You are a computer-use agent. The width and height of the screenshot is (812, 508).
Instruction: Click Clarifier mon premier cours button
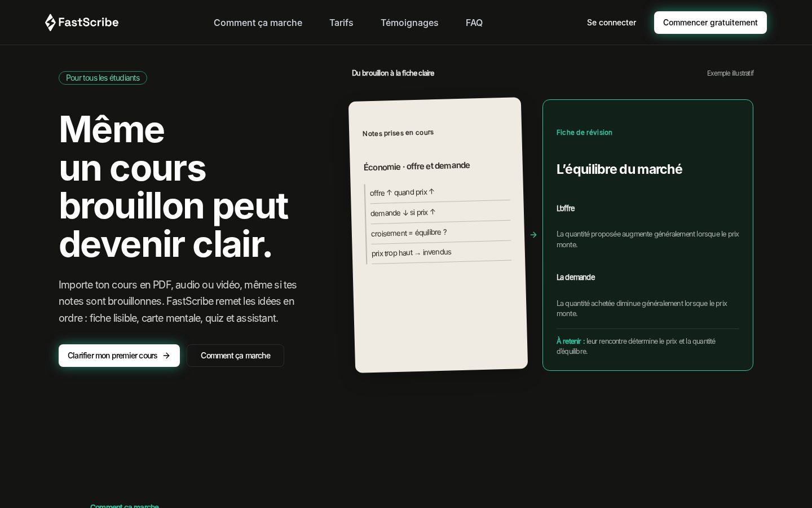[119, 356]
